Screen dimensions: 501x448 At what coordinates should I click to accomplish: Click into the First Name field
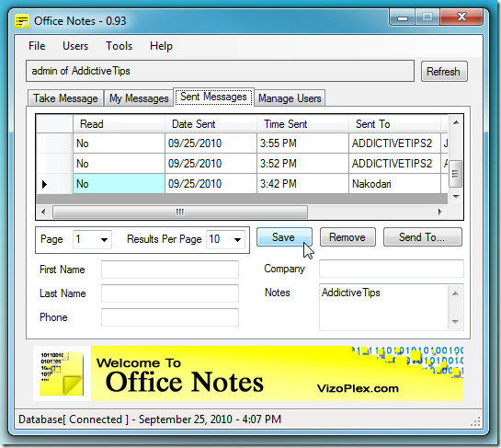tap(170, 270)
